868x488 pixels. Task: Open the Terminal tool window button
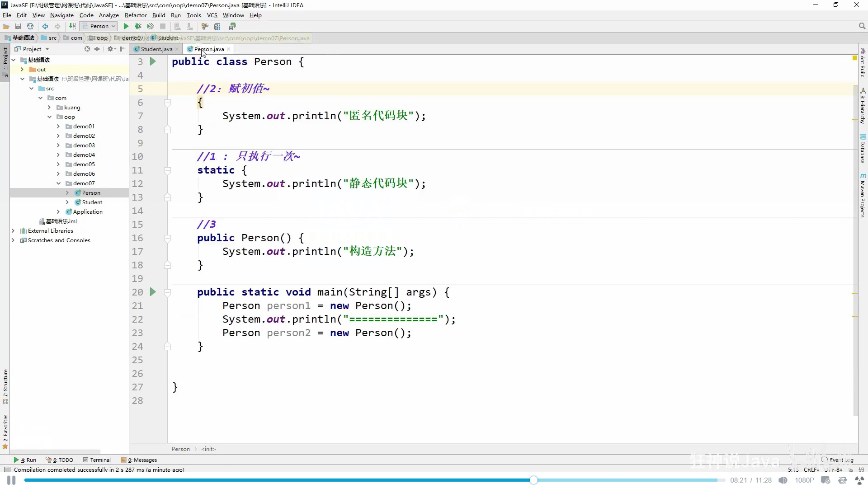[97, 460]
